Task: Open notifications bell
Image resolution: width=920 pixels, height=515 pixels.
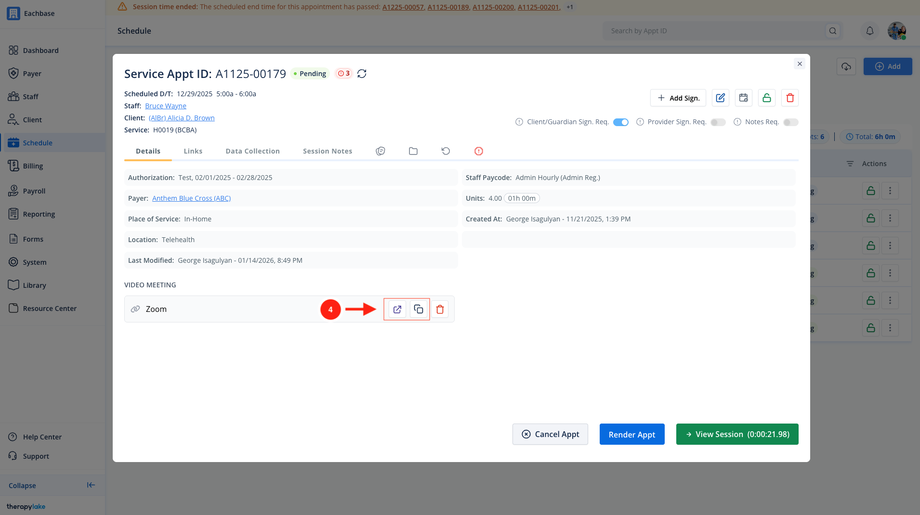Action: (870, 31)
